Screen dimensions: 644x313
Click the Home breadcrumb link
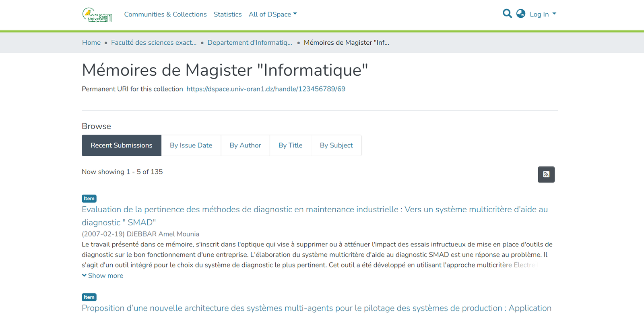click(x=91, y=42)
